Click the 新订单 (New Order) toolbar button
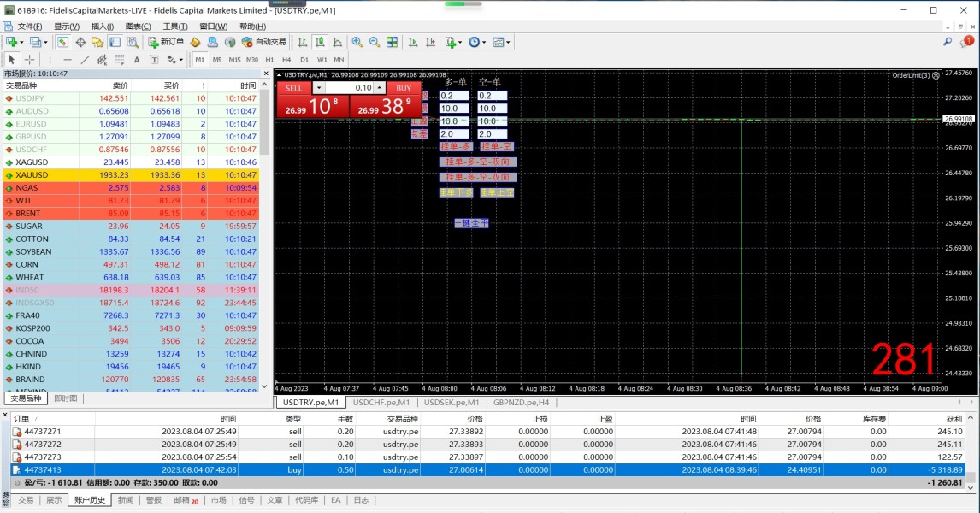980x513 pixels. coord(166,42)
